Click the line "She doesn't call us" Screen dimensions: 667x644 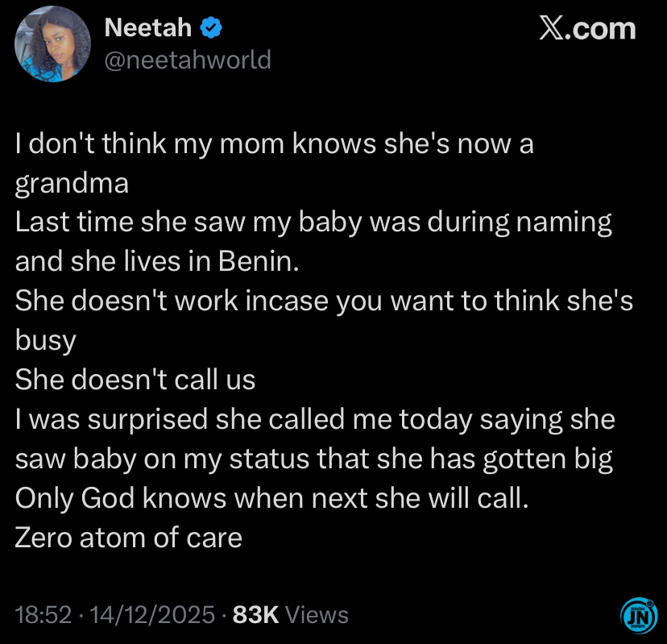tap(135, 379)
